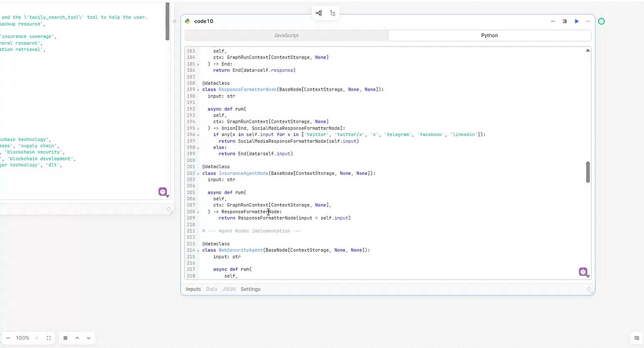Open the purple AI assistant icon in left panel
The width and height of the screenshot is (644, 348).
[x=163, y=191]
